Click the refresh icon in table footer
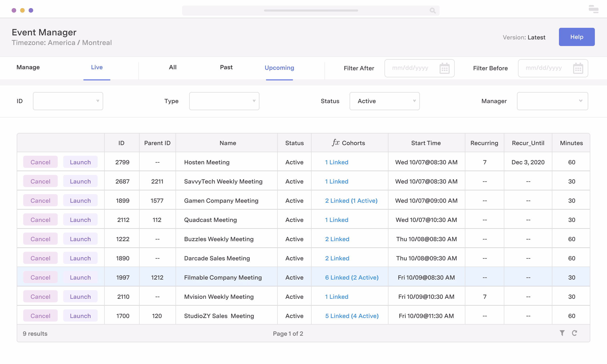Image resolution: width=607 pixels, height=364 pixels. 574,333
